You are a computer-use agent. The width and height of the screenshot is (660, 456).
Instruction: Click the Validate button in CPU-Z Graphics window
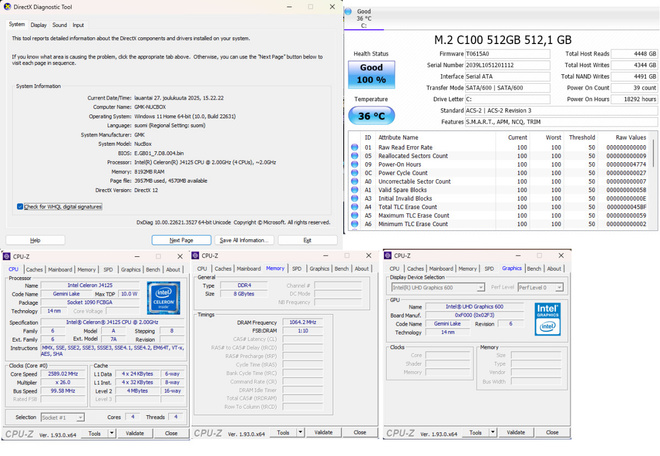pos(516,432)
